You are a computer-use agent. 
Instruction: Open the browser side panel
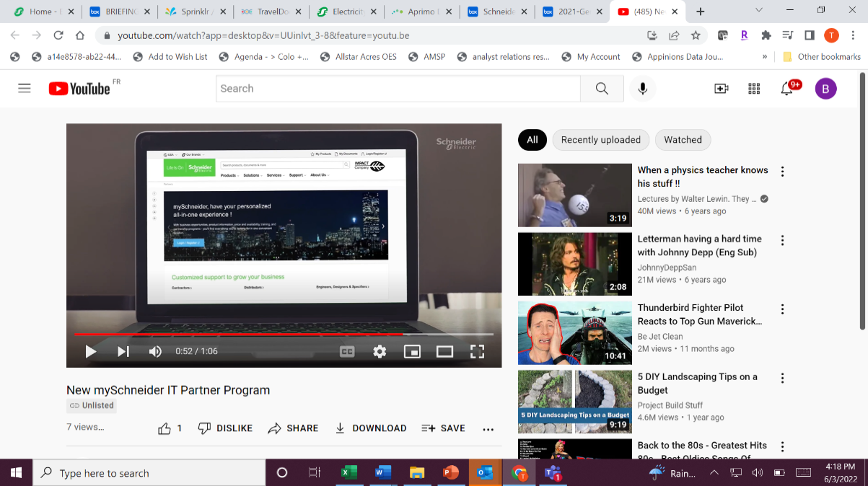[810, 35]
